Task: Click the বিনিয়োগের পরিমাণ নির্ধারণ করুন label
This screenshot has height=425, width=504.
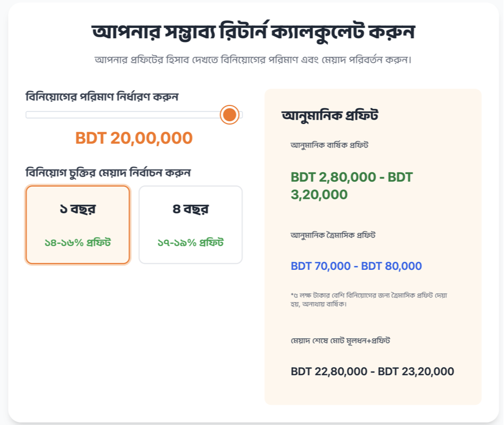Action: (102, 97)
